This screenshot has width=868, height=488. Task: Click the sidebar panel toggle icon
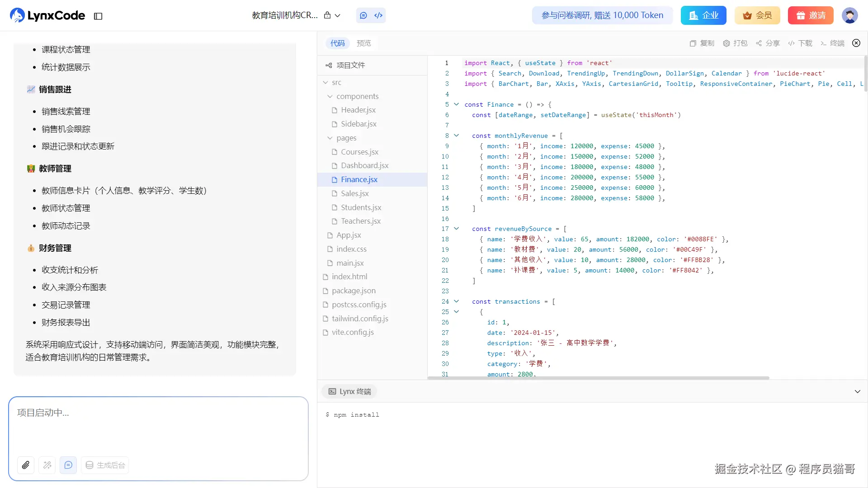(98, 16)
